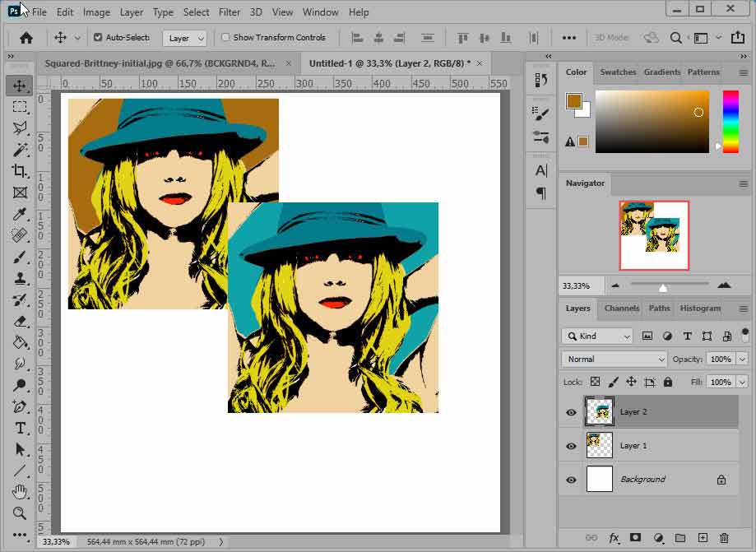This screenshot has width=756, height=552.
Task: Select the Horizontal Type tool
Action: tap(19, 428)
